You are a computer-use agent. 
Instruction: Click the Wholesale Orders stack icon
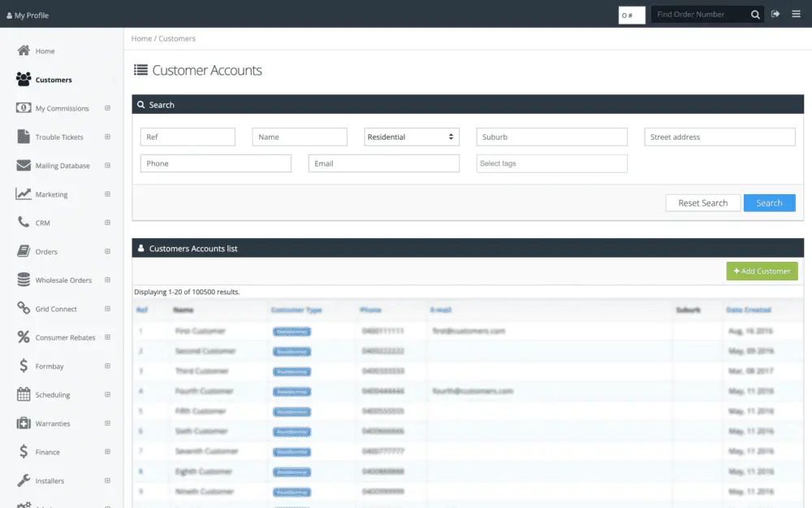[24, 280]
